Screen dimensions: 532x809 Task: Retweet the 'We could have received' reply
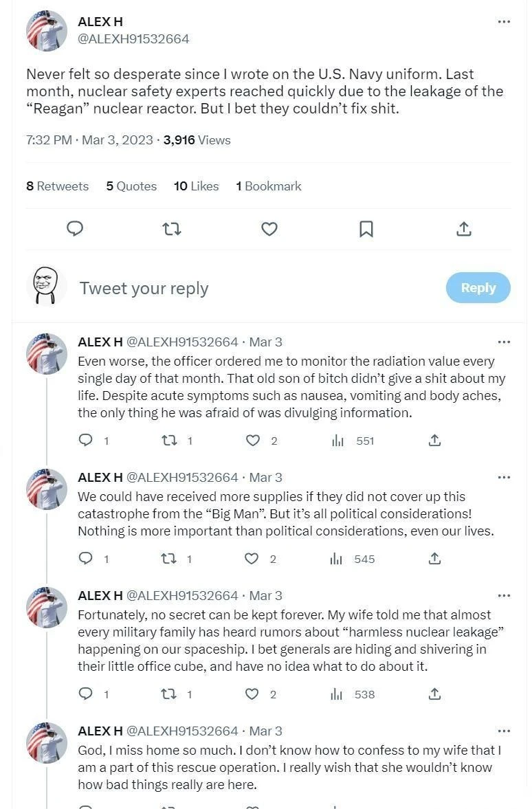(169, 559)
